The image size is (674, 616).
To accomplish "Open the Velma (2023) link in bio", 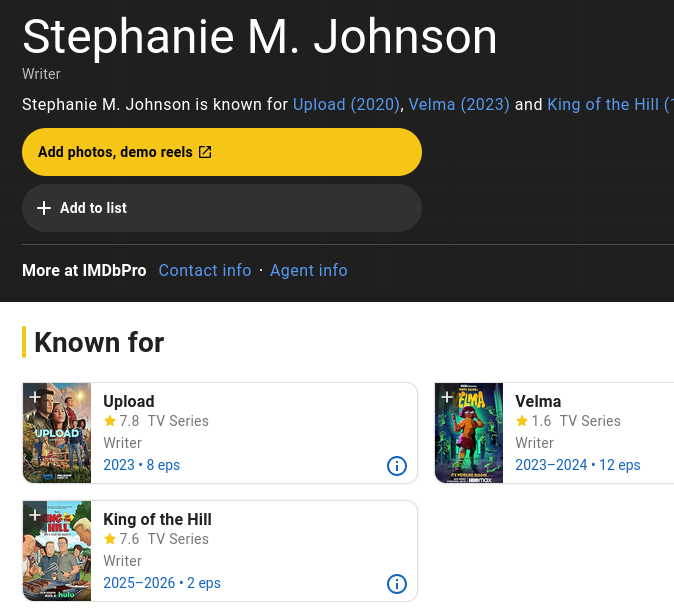I will pos(459,104).
